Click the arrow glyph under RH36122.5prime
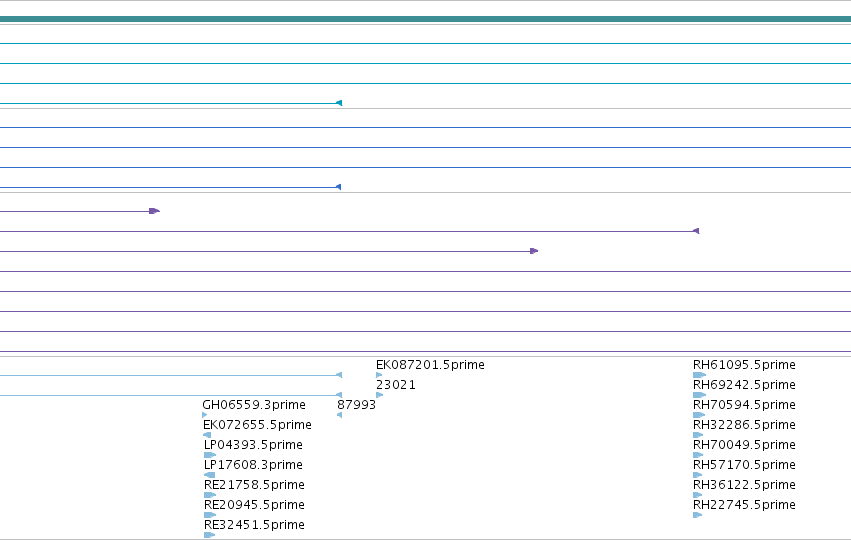The image size is (851, 540). pos(697,495)
